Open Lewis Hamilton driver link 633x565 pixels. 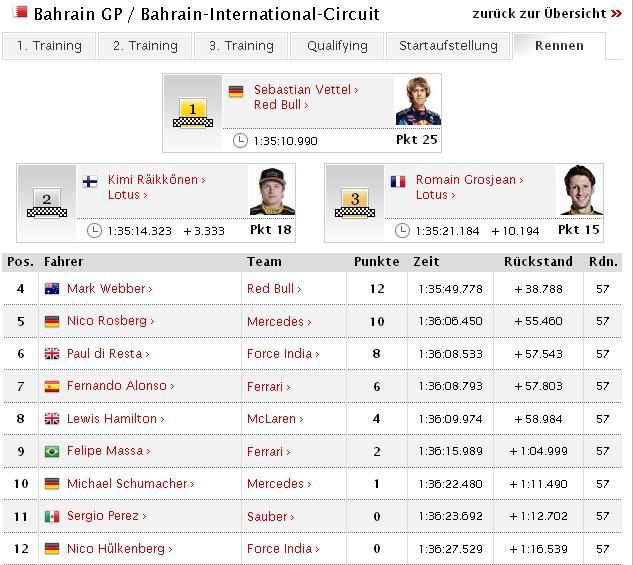point(115,419)
